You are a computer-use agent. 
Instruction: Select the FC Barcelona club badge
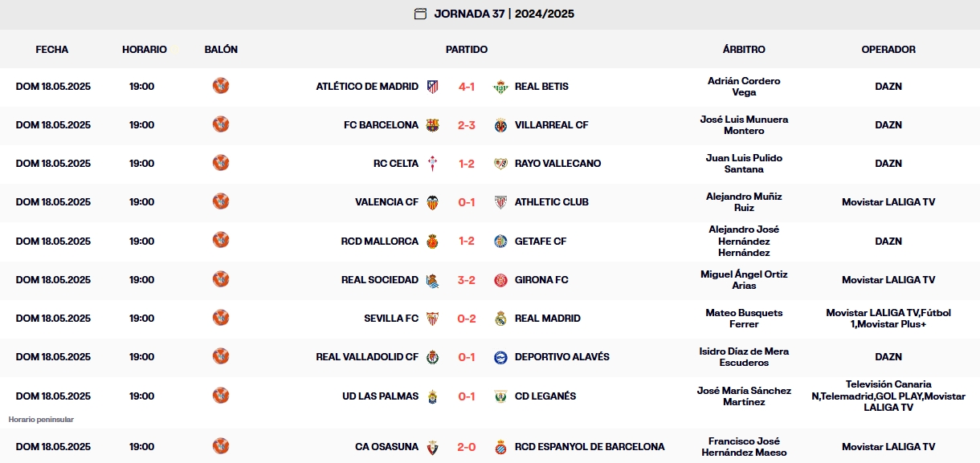click(435, 124)
